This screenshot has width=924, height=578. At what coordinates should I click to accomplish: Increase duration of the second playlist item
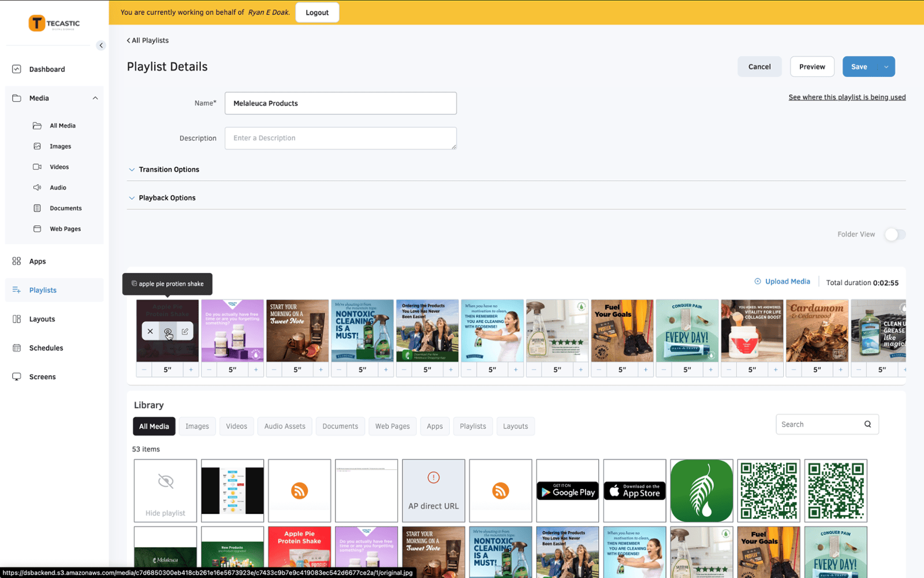pyautogui.click(x=256, y=370)
